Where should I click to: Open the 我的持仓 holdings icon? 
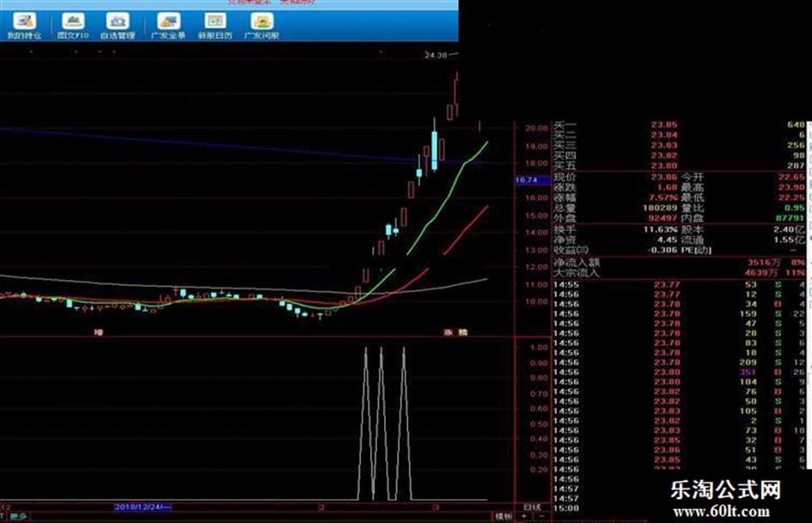click(x=24, y=26)
